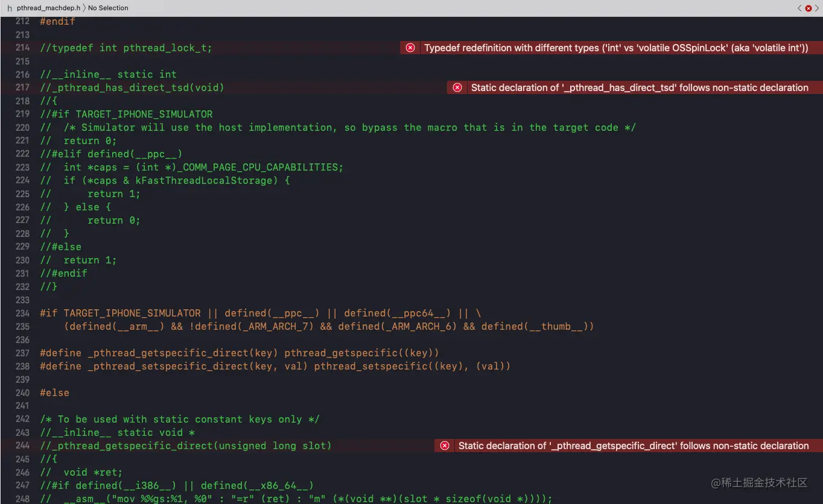Image resolution: width=823 pixels, height=504 pixels.
Task: Click the '// void *ret;' line
Action: tap(81, 472)
